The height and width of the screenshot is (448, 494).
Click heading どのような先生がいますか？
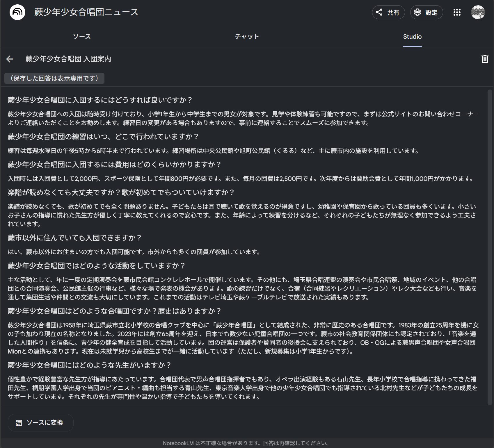(x=90, y=365)
